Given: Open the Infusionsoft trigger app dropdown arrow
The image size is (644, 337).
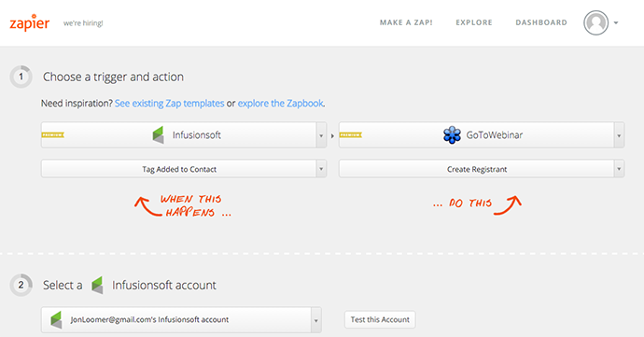Looking at the screenshot, I should pyautogui.click(x=321, y=135).
